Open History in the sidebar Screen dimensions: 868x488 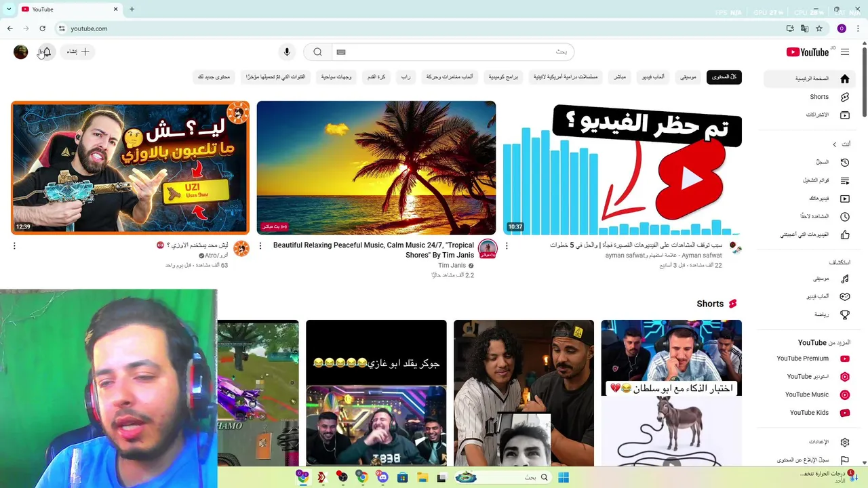(810, 163)
